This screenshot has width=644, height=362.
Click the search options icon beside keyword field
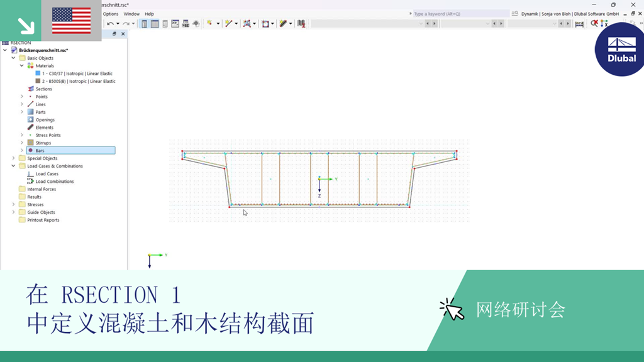514,14
